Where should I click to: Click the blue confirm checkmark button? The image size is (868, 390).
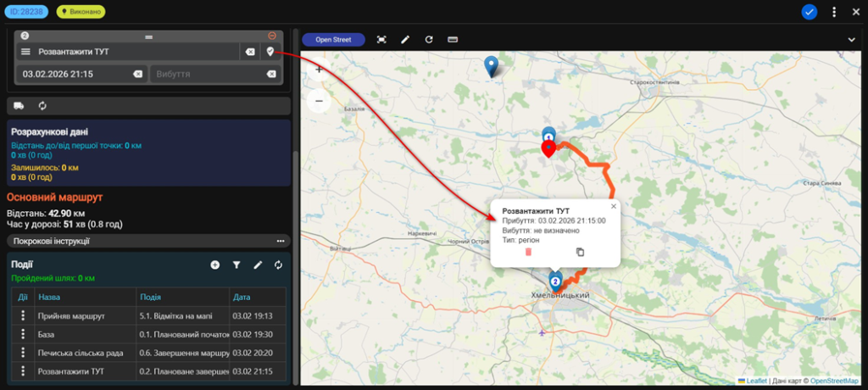[810, 12]
